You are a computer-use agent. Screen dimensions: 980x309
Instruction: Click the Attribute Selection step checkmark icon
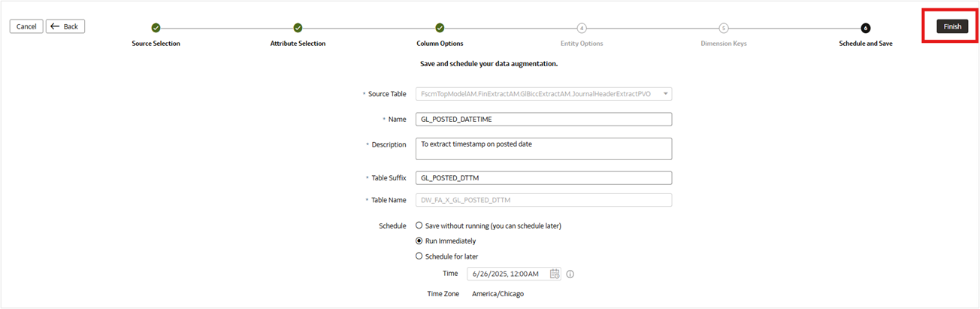[298, 28]
